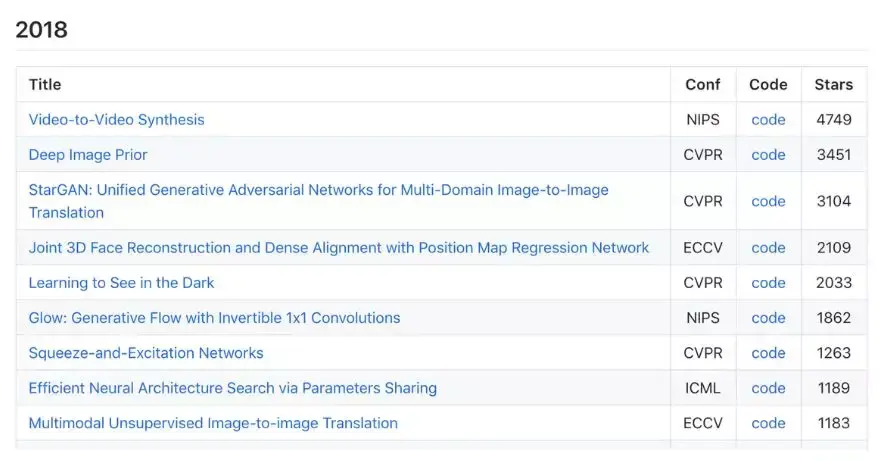This screenshot has height=461, width=882.
Task: Open the Video-to-Video Synthesis paper link
Action: point(116,120)
